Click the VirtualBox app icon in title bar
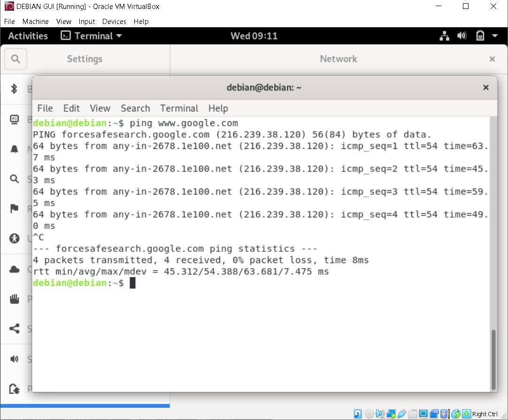This screenshot has height=420, width=508. 9,6
